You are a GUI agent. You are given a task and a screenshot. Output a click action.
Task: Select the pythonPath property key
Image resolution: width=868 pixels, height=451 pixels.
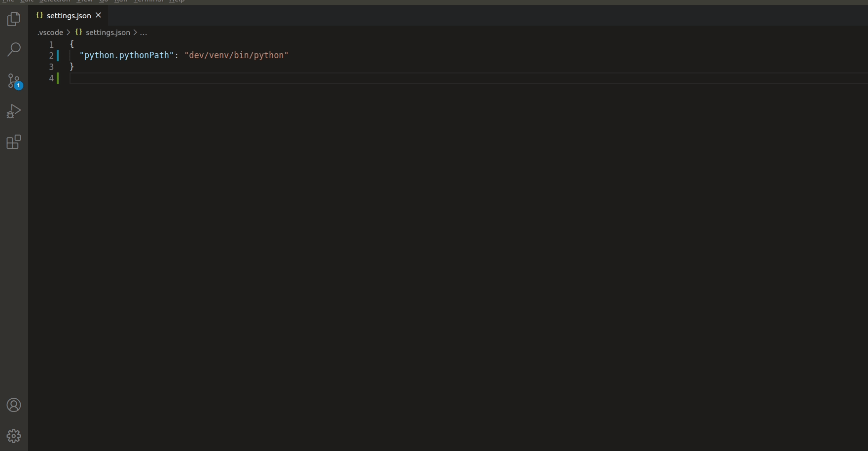point(127,55)
